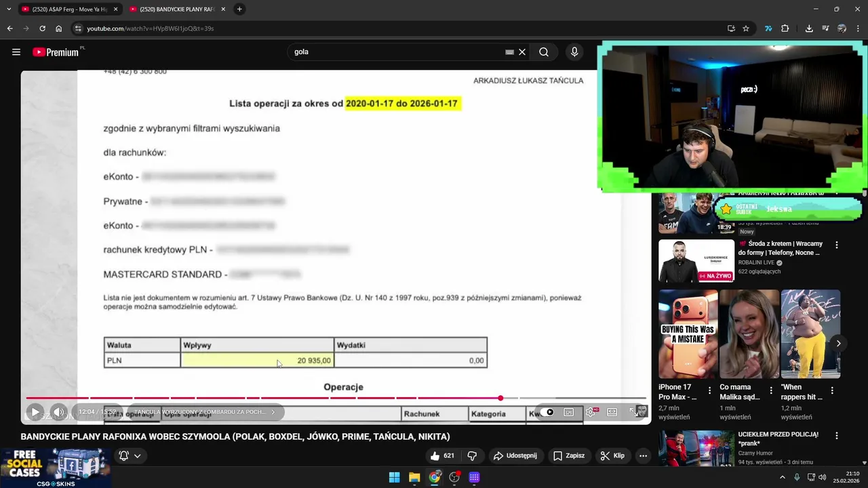Open the video player settings gear
The height and width of the screenshot is (488, 868).
pos(591,412)
